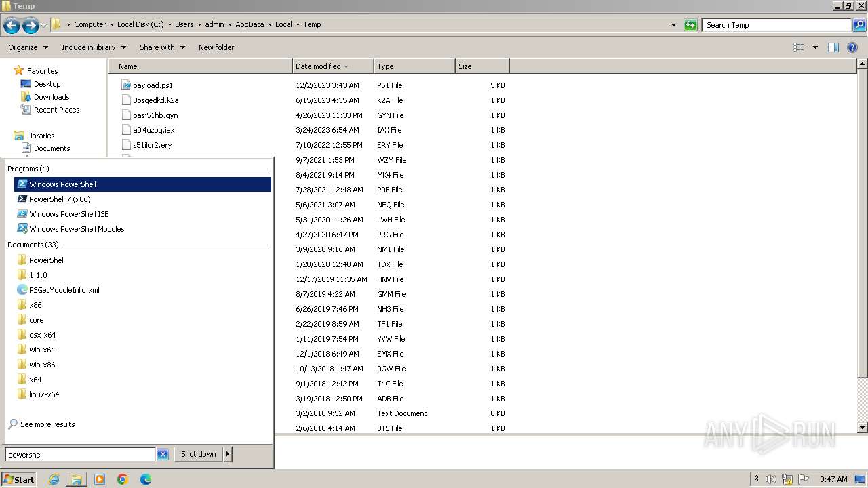868x488 pixels.
Task: Open Explorer help question mark icon
Action: [853, 47]
